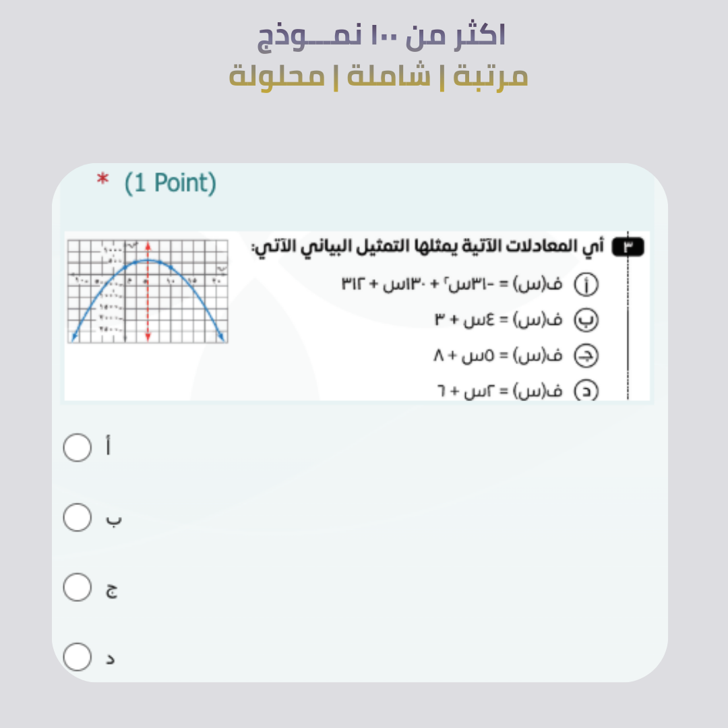Click the red required asterisk
The height and width of the screenshot is (728, 728).
[102, 181]
